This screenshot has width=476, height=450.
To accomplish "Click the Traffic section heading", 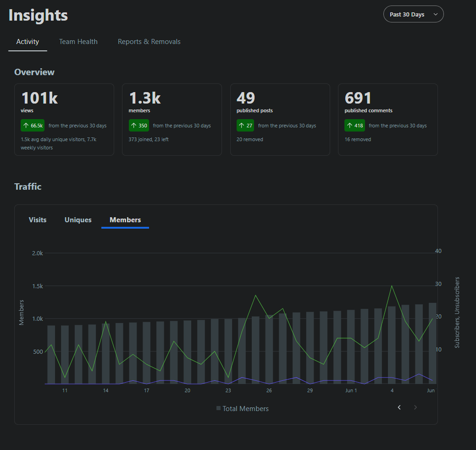I will 28,187.
